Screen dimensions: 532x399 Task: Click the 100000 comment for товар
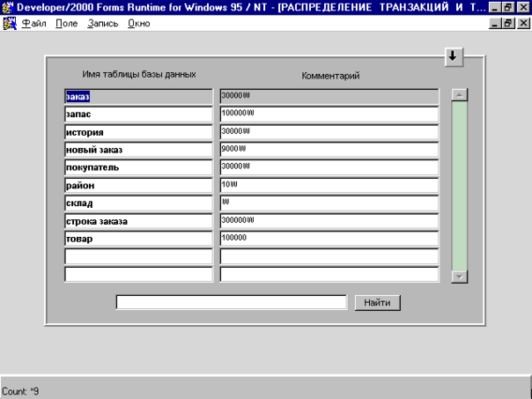coord(329,239)
